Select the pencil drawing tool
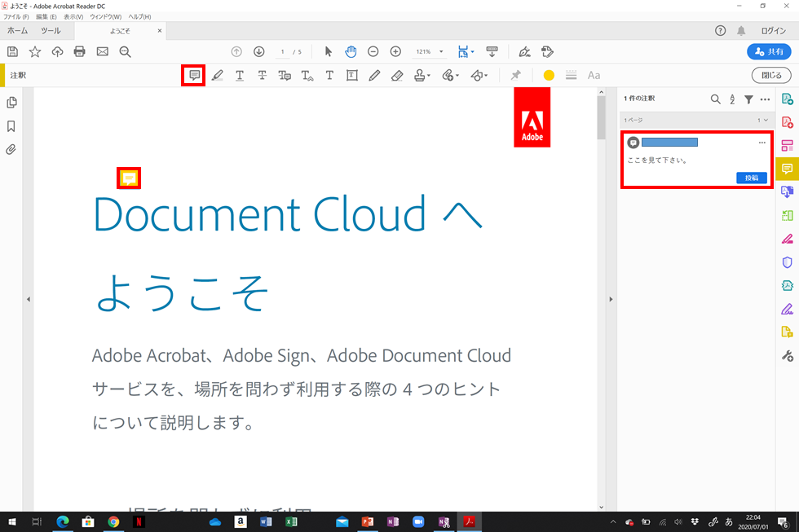This screenshot has width=799, height=532. [x=374, y=75]
